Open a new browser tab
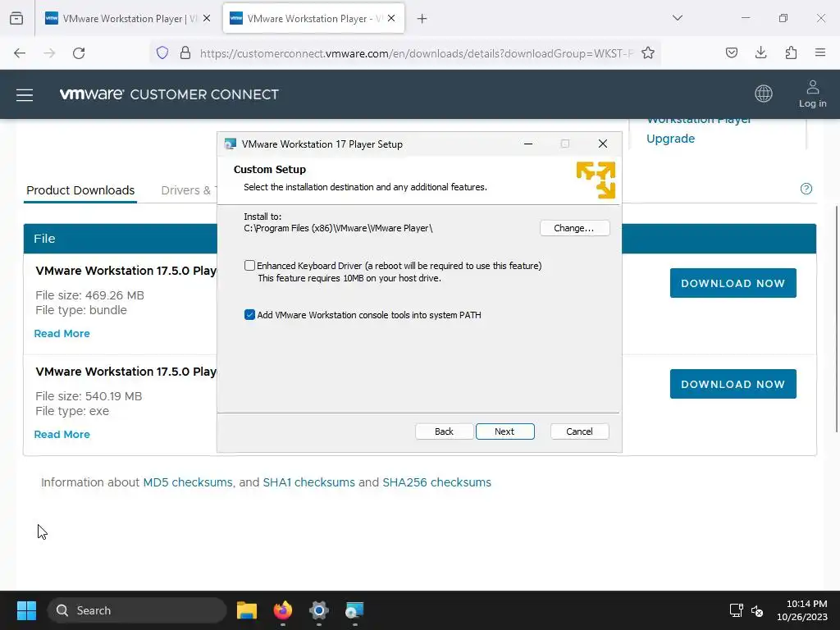Viewport: 840px width, 630px height. click(422, 19)
